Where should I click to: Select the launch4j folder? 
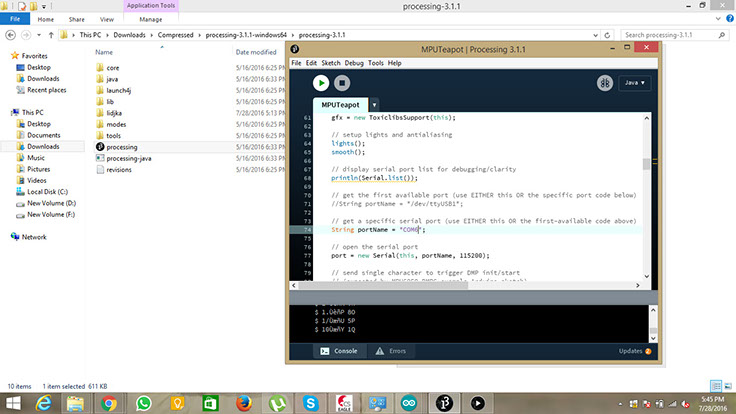(x=118, y=90)
